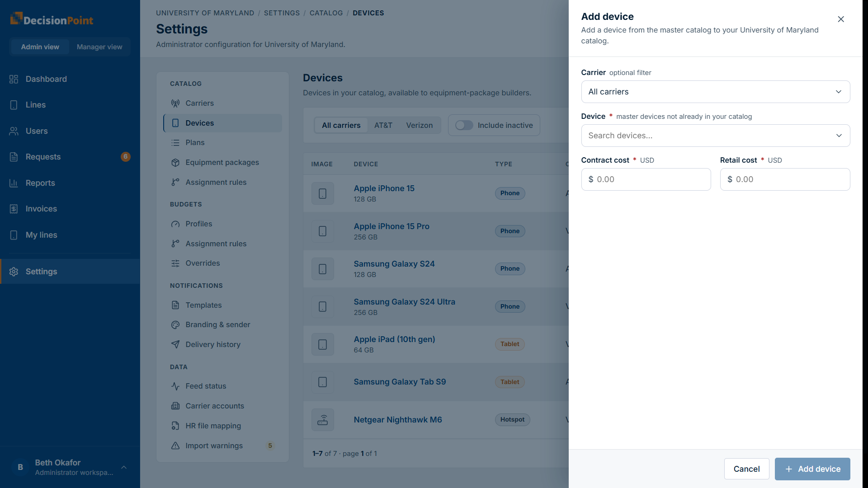Expand the Beth Okafor account menu

click(x=70, y=467)
